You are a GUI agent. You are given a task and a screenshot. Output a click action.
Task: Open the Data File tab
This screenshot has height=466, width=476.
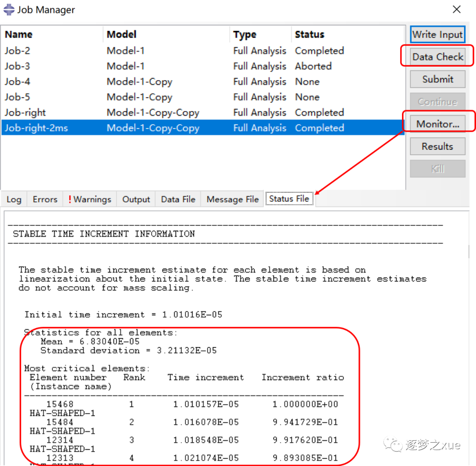[x=178, y=199]
